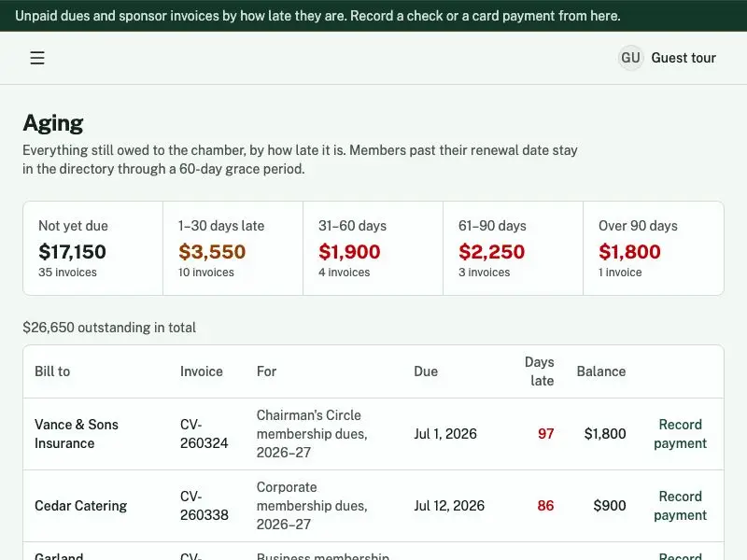Screen dimensions: 747x560
Task: Record payment for Cedar Catering invoice
Action: click(680, 506)
